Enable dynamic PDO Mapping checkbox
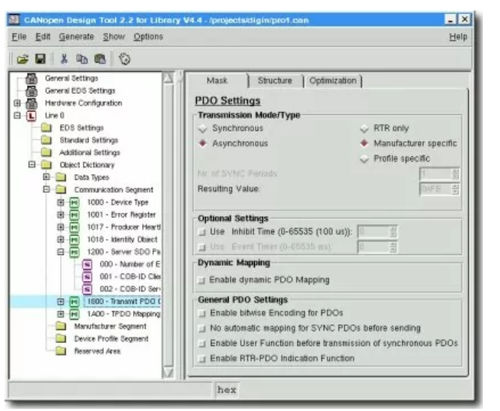Image resolution: width=500 pixels, height=411 pixels. coord(201,280)
